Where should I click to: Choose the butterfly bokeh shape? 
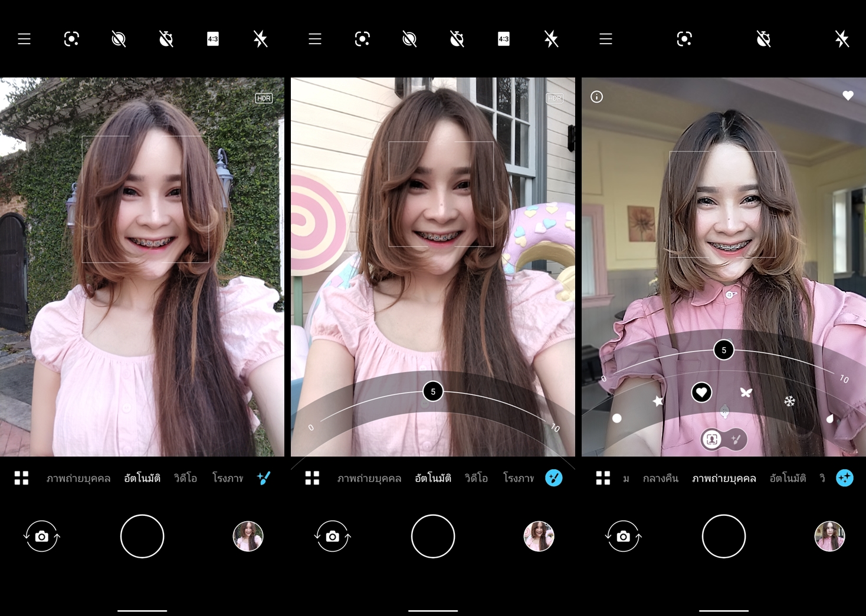(x=746, y=393)
